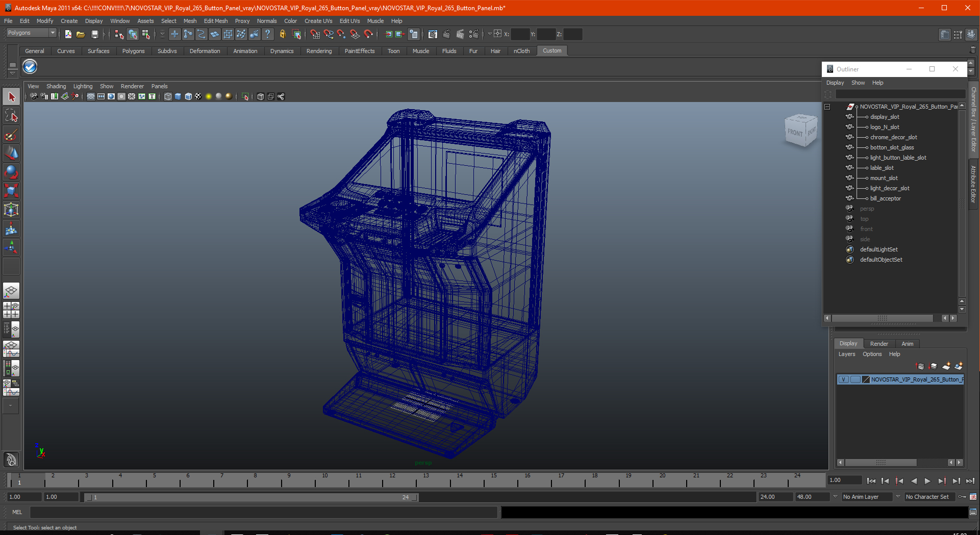Screen dimensions: 980x535
Task: Select the Show Manipulator tool
Action: coord(11,248)
